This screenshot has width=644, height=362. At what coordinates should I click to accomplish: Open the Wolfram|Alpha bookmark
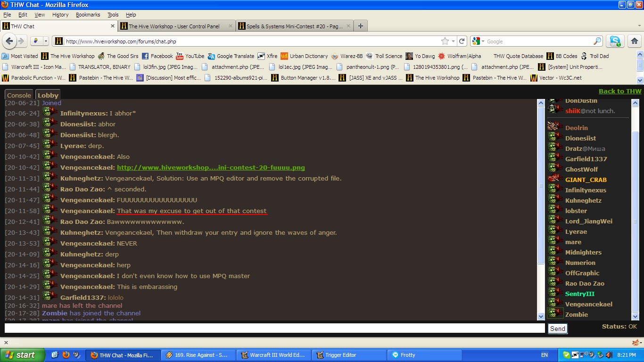point(460,56)
